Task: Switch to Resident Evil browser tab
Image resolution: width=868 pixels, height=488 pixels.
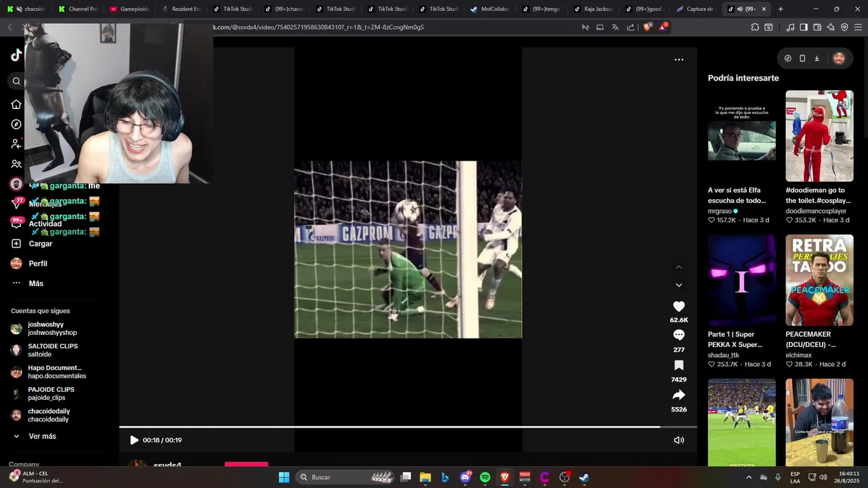Action: coord(180,9)
